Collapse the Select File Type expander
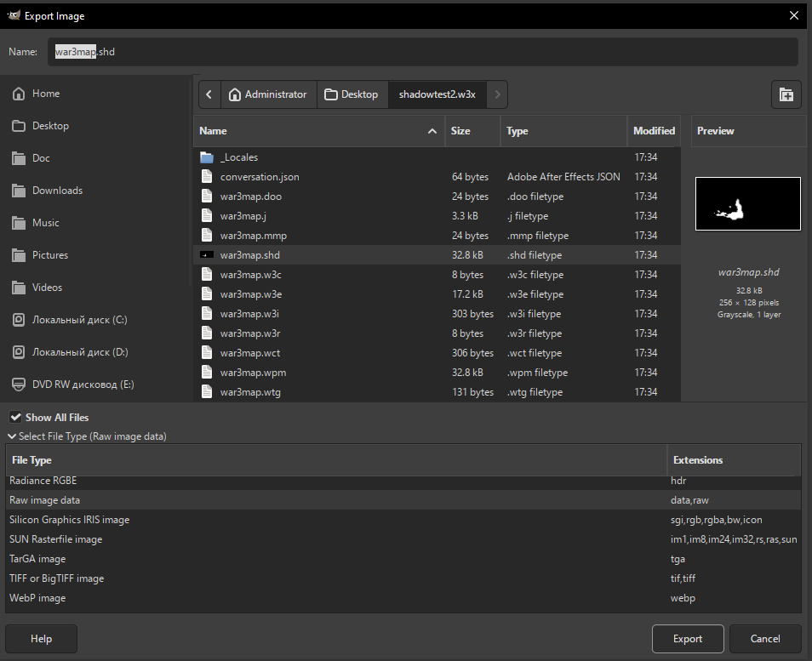This screenshot has width=812, height=661. (x=12, y=436)
